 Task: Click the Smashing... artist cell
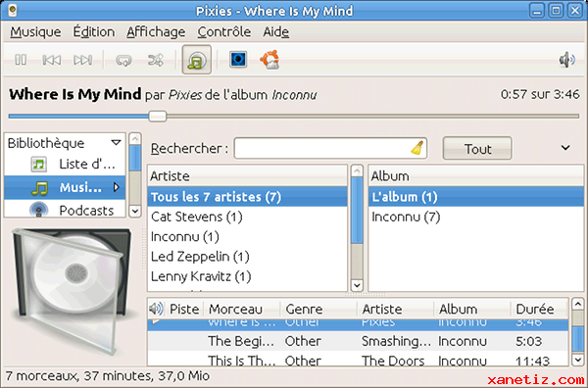(396, 341)
